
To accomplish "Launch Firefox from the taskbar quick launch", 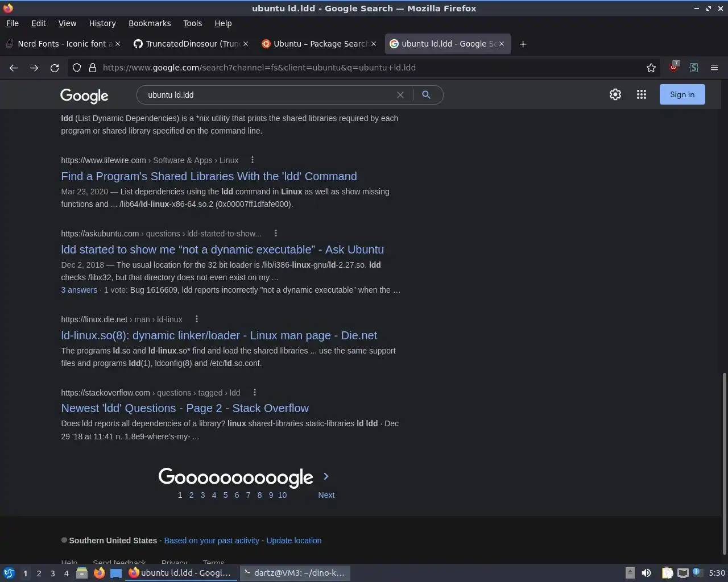I will tap(99, 573).
